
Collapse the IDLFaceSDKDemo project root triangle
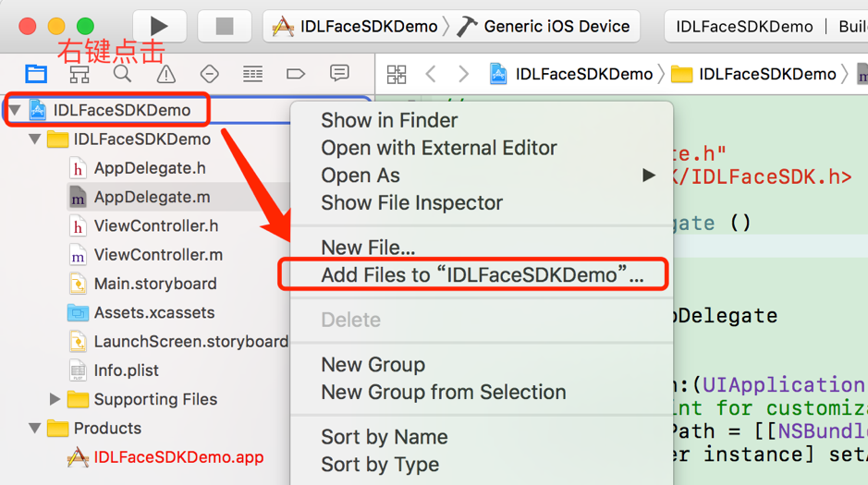pyautogui.click(x=15, y=110)
